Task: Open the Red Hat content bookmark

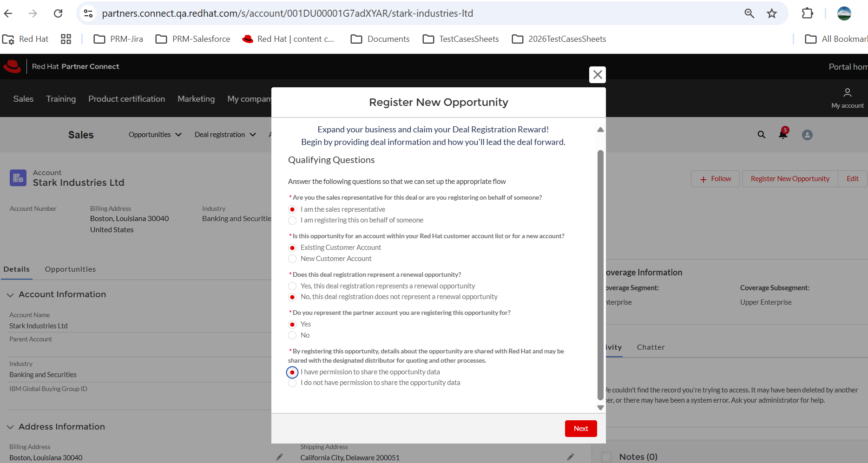Action: pyautogui.click(x=288, y=39)
